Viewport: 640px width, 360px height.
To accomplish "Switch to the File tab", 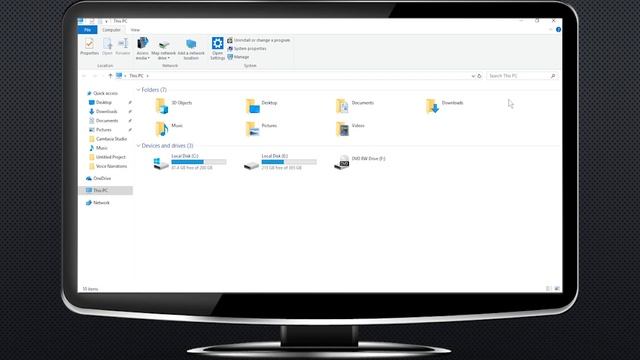I will coord(87,30).
